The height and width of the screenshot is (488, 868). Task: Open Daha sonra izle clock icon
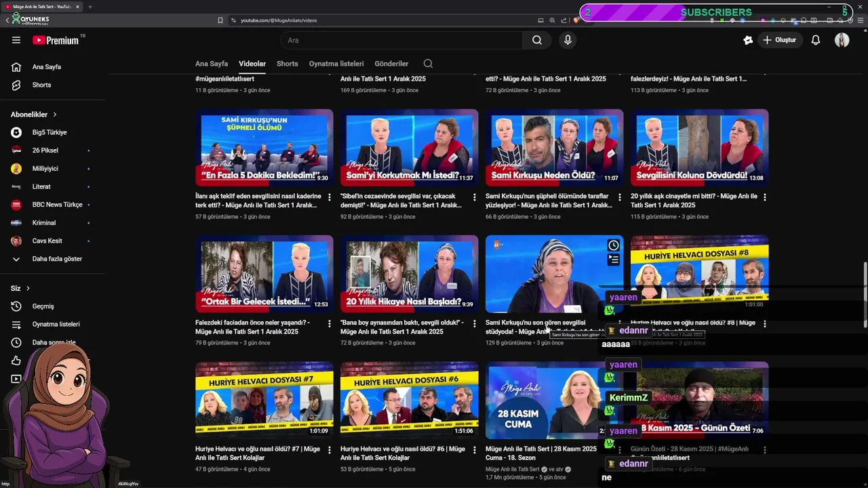16,342
